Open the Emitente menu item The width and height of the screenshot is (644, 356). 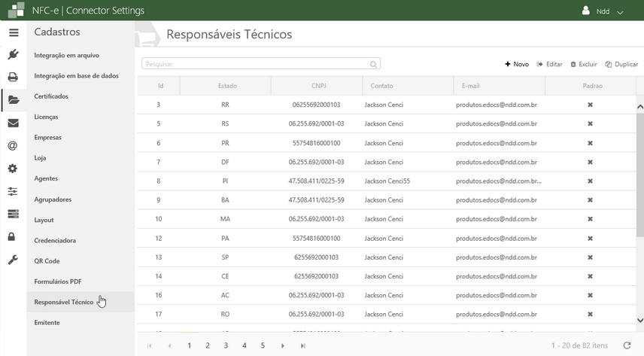[x=47, y=323]
